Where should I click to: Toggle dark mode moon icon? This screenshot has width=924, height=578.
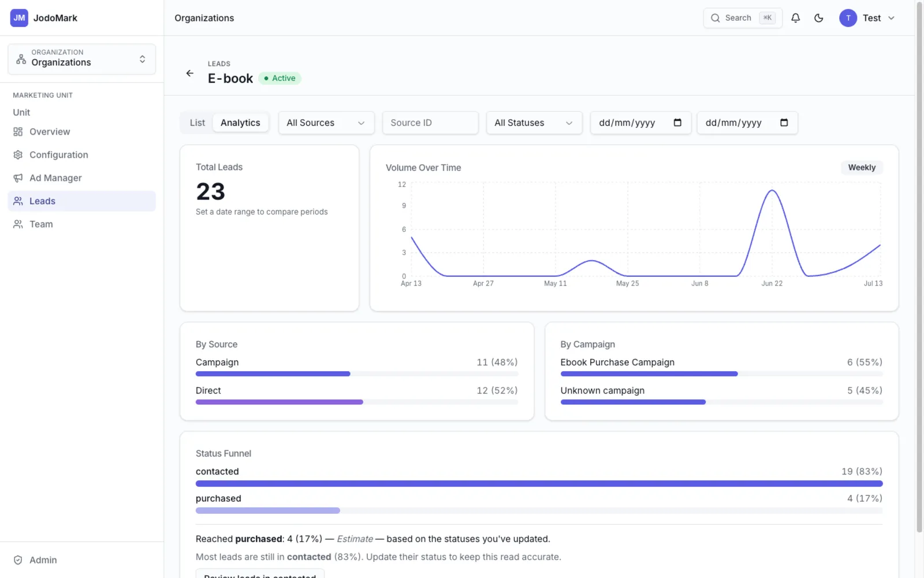point(818,18)
